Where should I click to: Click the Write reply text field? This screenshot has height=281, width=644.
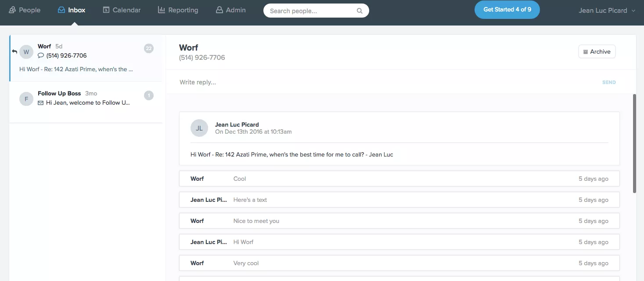[x=386, y=82]
